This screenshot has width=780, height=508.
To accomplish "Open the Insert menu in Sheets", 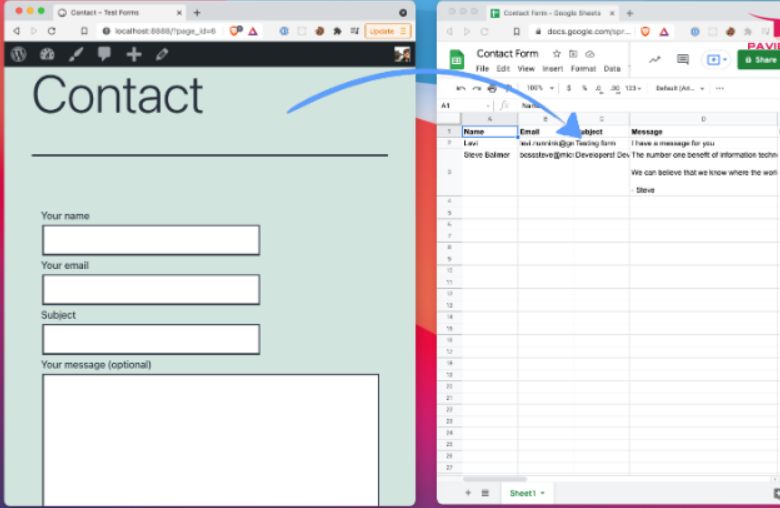I will pyautogui.click(x=553, y=69).
